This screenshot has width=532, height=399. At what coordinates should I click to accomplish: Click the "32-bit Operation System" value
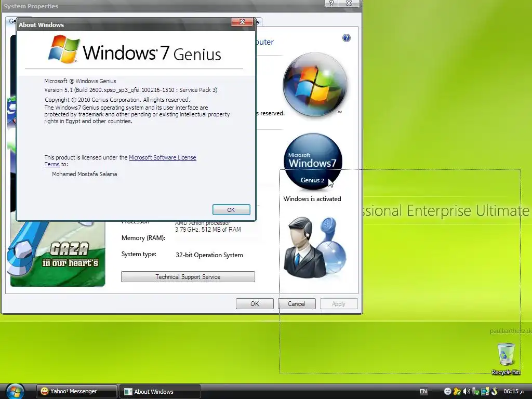(209, 255)
